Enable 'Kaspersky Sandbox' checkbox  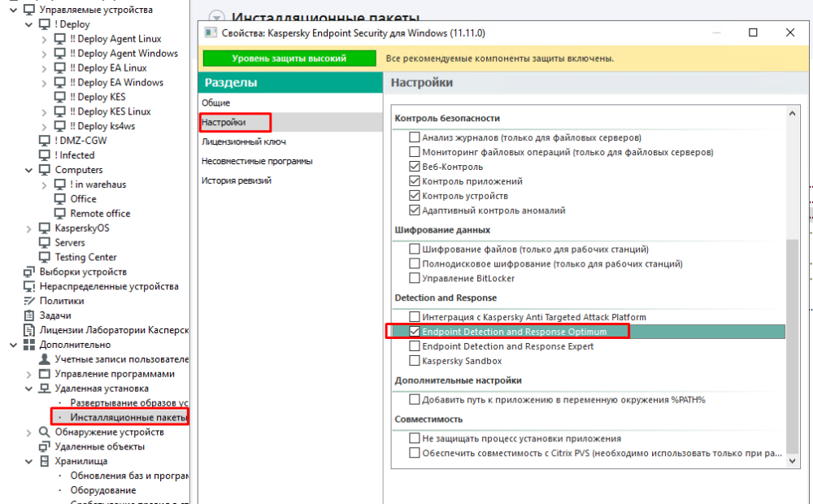coord(415,360)
